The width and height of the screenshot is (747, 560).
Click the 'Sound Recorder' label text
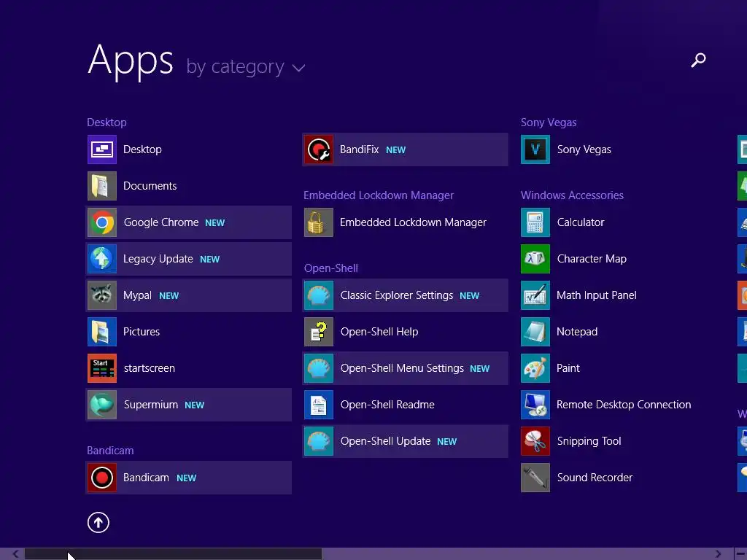595,478
